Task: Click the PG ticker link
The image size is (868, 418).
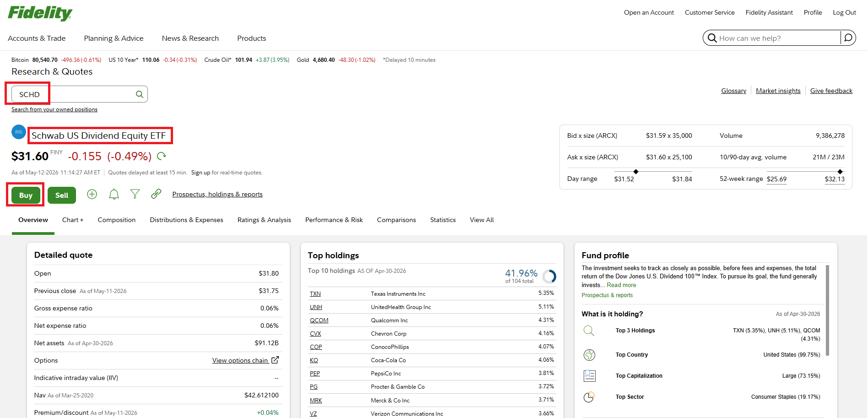Action: 314,387
